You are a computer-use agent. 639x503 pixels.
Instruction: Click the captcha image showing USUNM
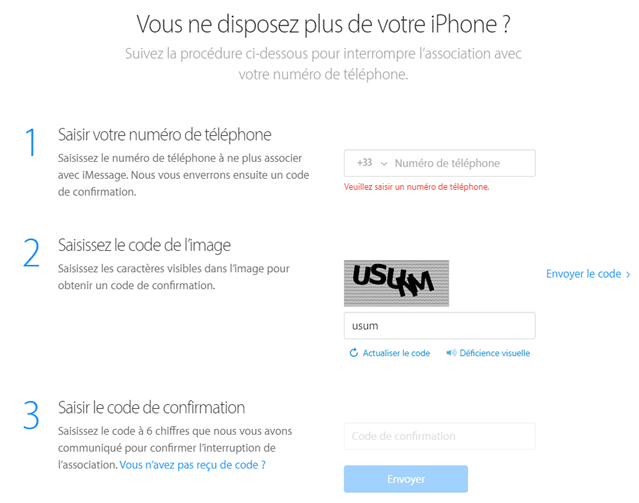click(396, 283)
